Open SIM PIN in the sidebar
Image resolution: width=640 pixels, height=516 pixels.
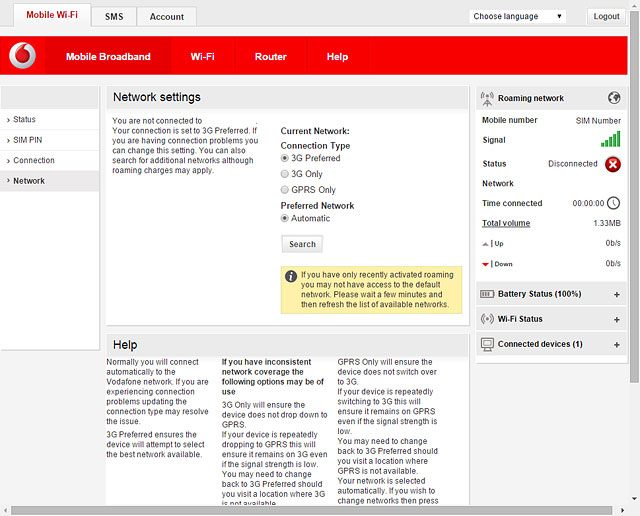[27, 140]
